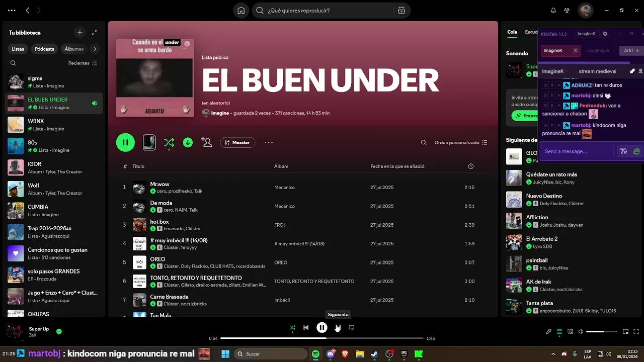Open Brave browser from the taskbar
Screen dimensions: 644x362
[x=345, y=354]
